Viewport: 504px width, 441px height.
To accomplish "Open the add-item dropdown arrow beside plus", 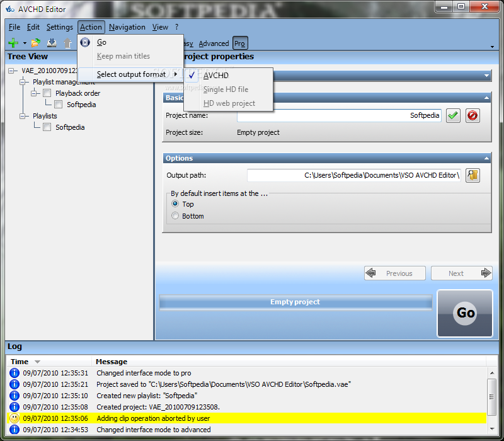I will click(25, 43).
